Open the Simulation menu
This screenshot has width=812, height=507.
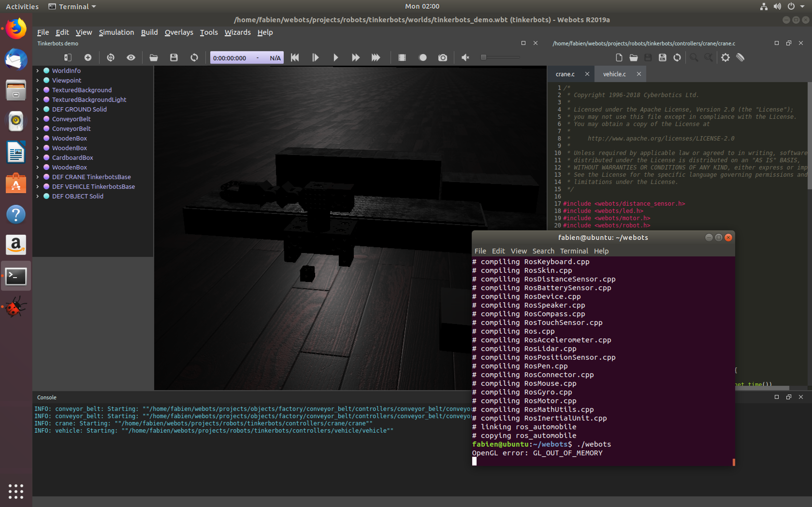116,32
